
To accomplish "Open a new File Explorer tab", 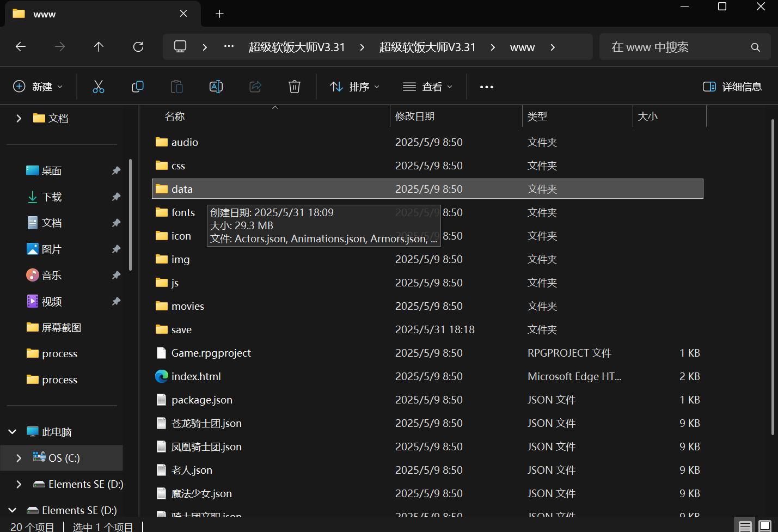I will coord(219,14).
